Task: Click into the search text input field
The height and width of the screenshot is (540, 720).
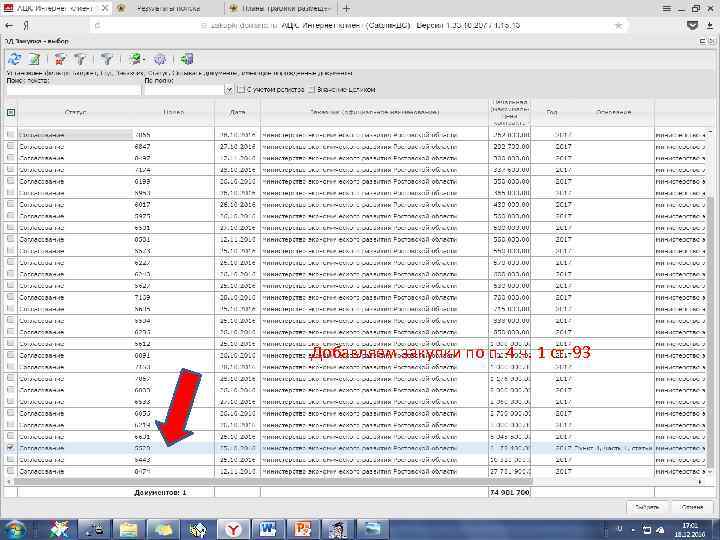Action: [73, 90]
